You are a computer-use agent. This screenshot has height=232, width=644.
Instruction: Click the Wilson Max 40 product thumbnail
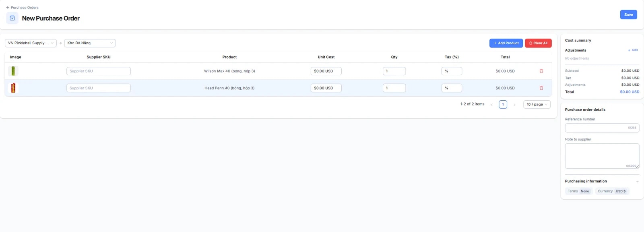[x=13, y=71]
